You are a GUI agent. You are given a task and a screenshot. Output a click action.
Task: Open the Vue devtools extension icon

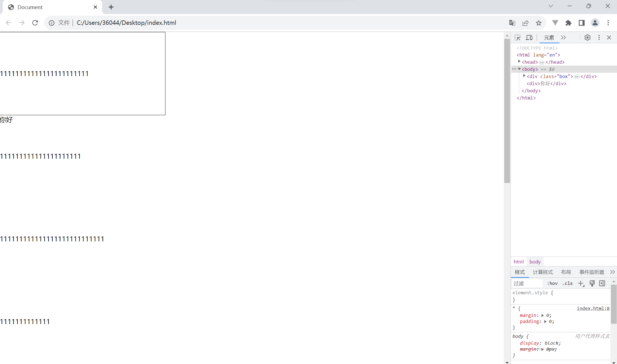tap(555, 23)
